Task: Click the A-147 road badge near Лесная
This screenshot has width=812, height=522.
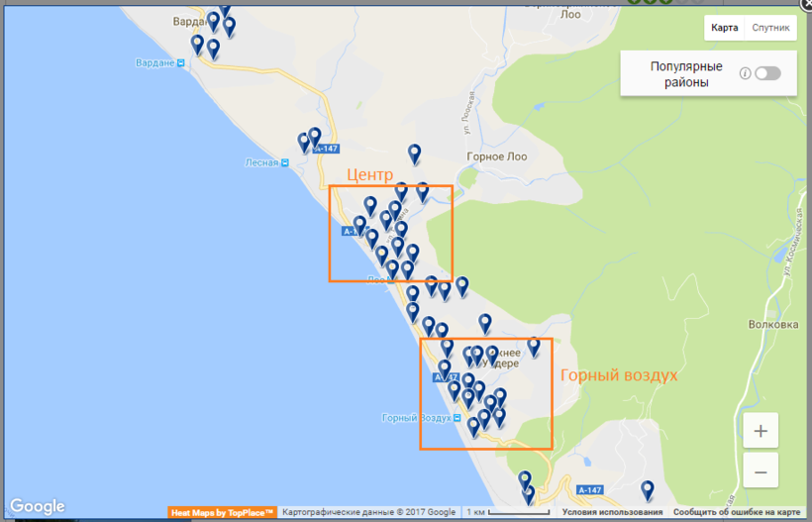Action: click(x=326, y=149)
